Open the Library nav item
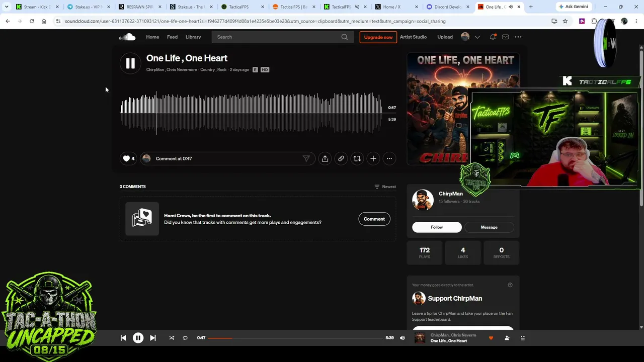The image size is (644, 362). (193, 37)
